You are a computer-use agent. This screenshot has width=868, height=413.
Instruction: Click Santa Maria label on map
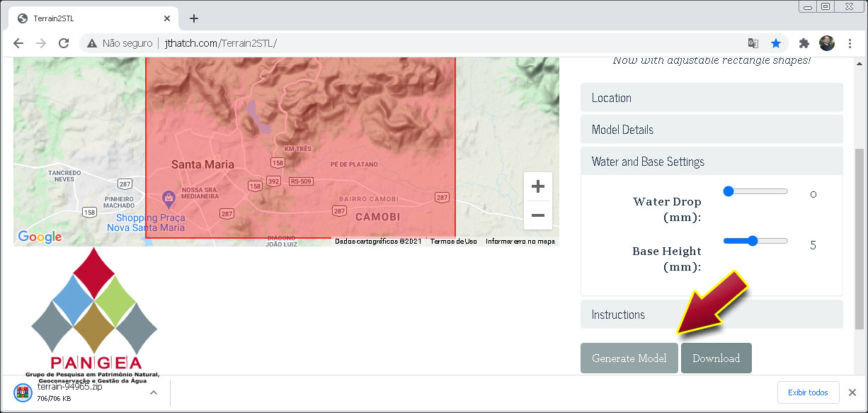tap(202, 164)
